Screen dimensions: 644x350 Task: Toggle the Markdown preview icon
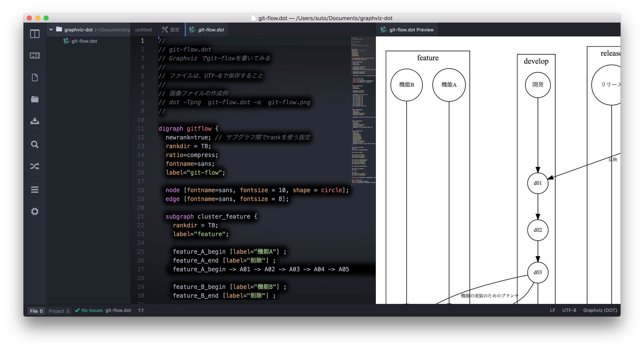click(x=35, y=55)
